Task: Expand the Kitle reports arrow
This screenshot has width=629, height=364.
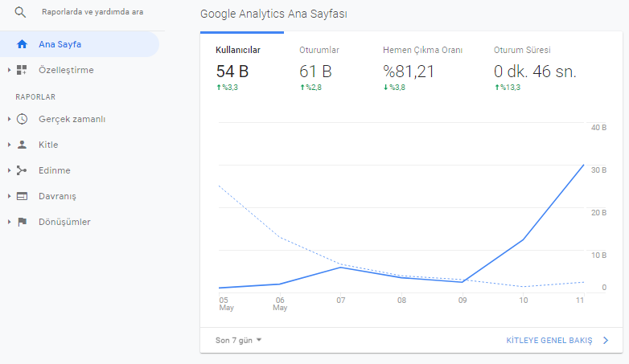Action: click(9, 145)
